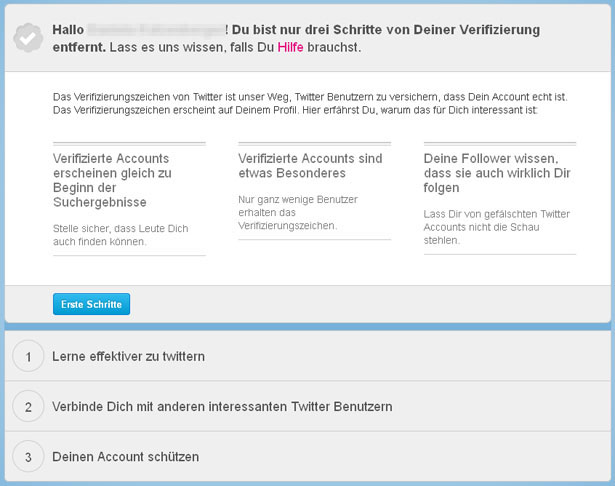
Task: Click heading Deine Follower wissen
Action: pos(497,173)
